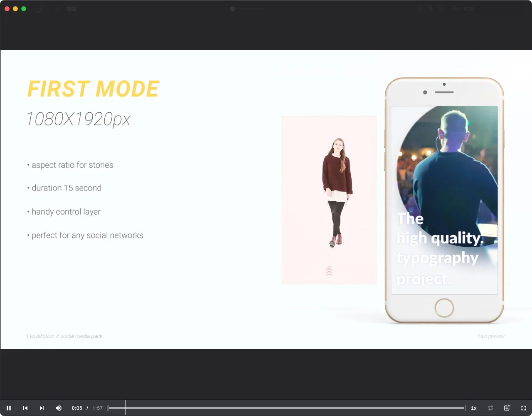The height and width of the screenshot is (416, 532).
Task: Open the 1x playback speed menu
Action: (x=474, y=408)
